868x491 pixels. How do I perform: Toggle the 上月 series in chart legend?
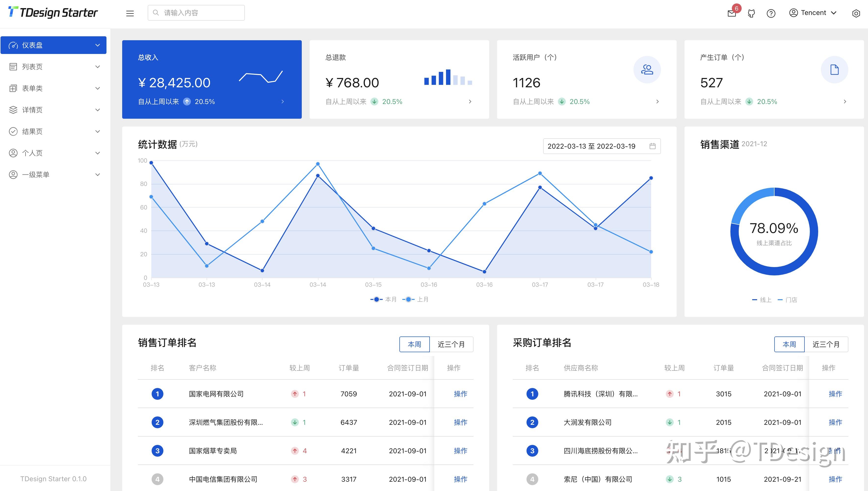[x=415, y=299]
